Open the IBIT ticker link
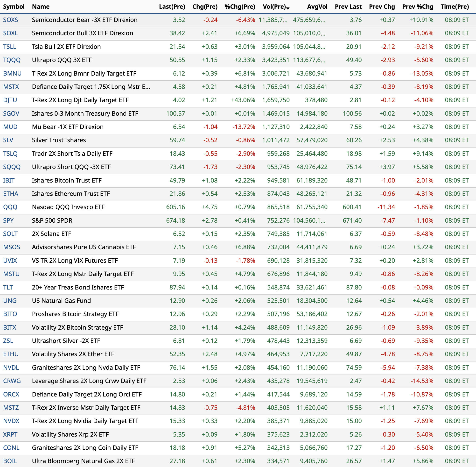 (x=9, y=181)
